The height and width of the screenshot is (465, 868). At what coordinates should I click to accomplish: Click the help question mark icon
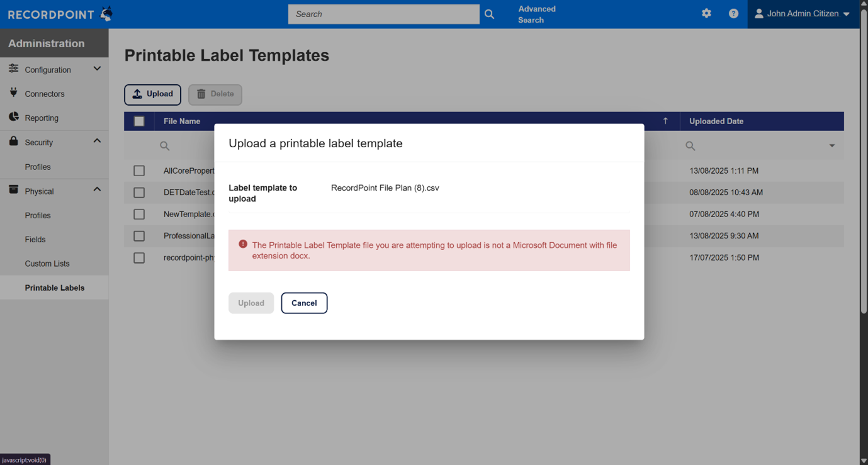(733, 13)
